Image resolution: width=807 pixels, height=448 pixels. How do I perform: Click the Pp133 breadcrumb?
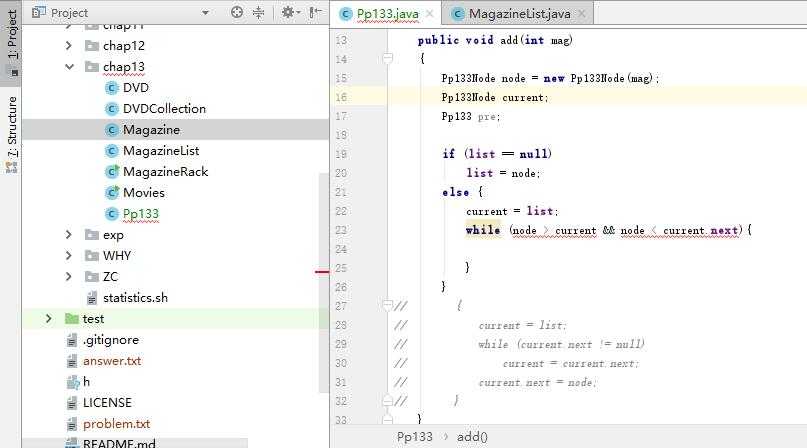click(414, 437)
